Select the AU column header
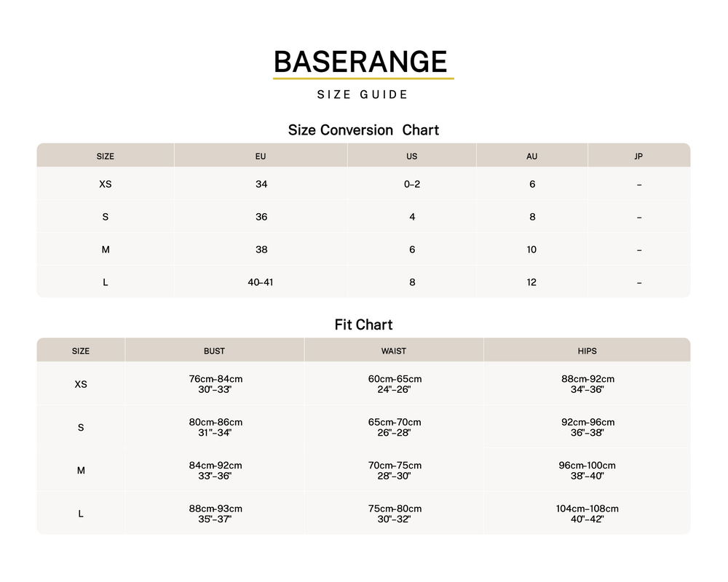728x582 pixels. pos(532,156)
